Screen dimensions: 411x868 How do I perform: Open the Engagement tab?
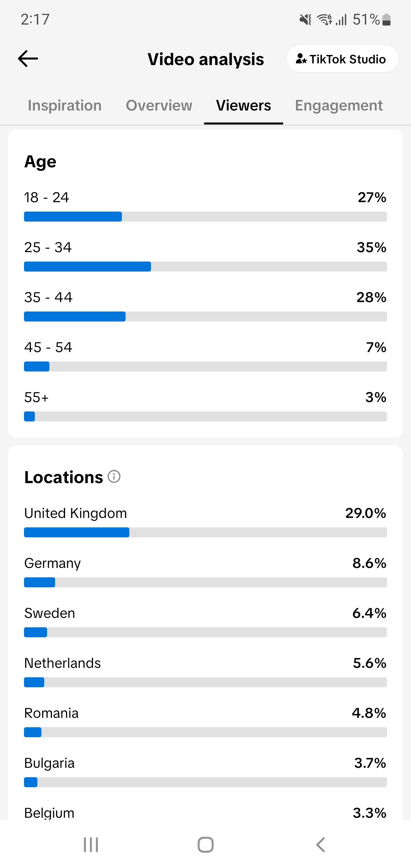click(x=339, y=105)
